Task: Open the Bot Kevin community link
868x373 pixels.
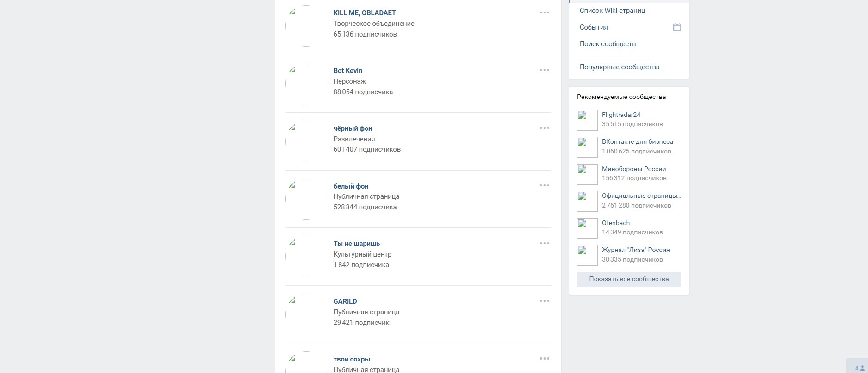Action: [347, 71]
